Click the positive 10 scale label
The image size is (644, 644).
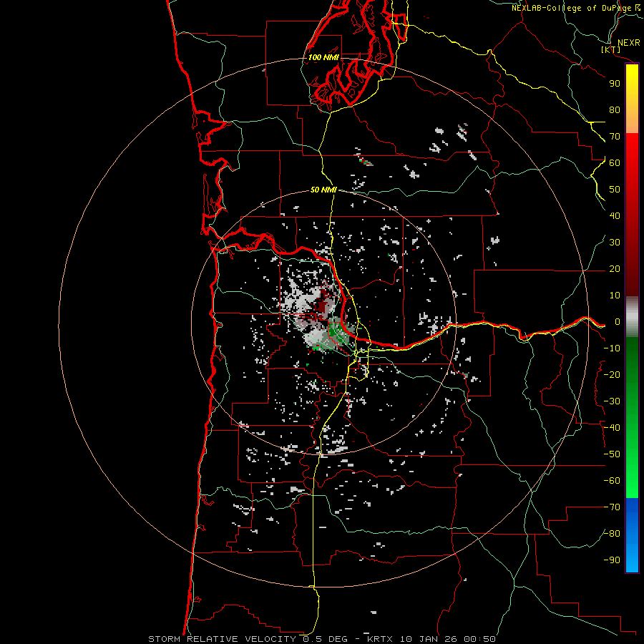615,296
